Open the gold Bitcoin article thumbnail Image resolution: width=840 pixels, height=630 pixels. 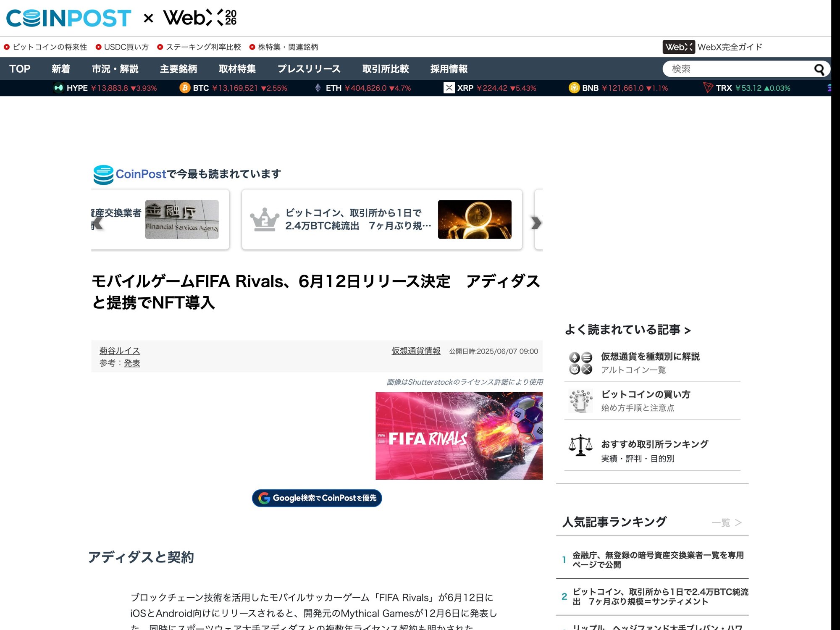pos(475,220)
